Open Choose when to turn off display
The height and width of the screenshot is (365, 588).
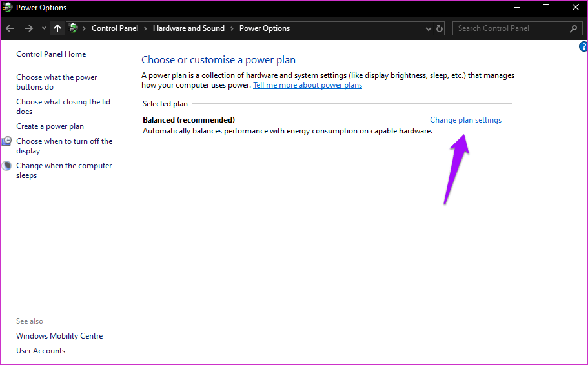click(64, 146)
